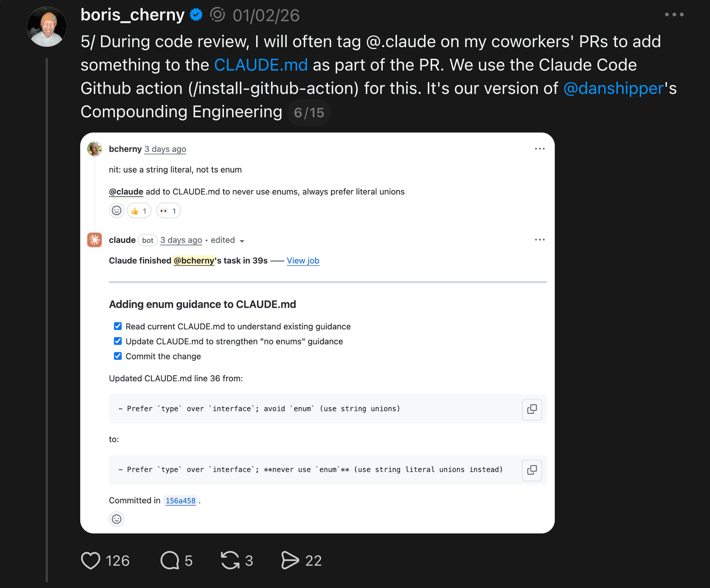Open three-dot menu on bcherny's comment
Viewport: 710px width, 588px height.
click(x=540, y=148)
